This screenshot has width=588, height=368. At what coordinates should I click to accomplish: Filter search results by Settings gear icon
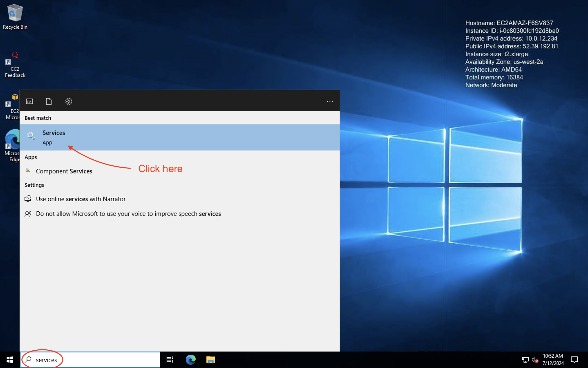pyautogui.click(x=69, y=101)
